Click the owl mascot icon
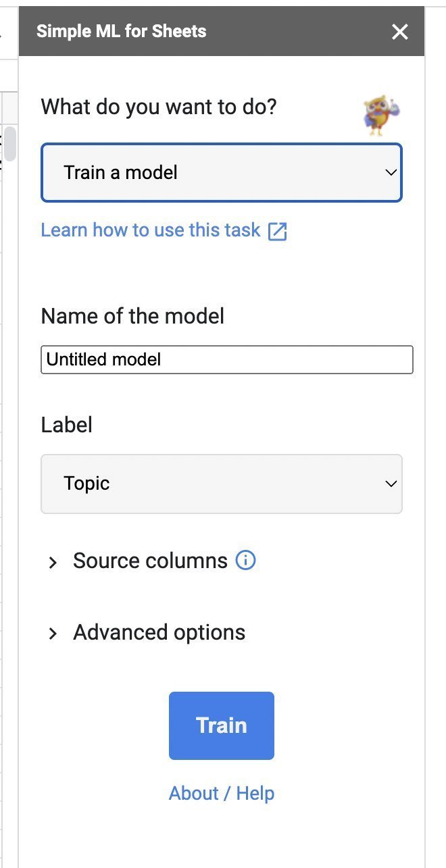This screenshot has width=446, height=868. pyautogui.click(x=382, y=115)
